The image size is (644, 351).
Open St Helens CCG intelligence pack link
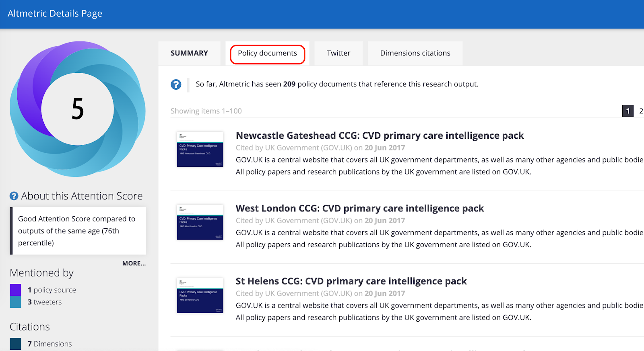pos(351,281)
